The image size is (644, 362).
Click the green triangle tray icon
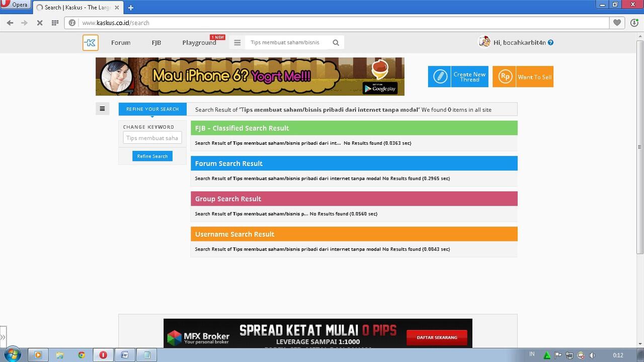coord(547,355)
